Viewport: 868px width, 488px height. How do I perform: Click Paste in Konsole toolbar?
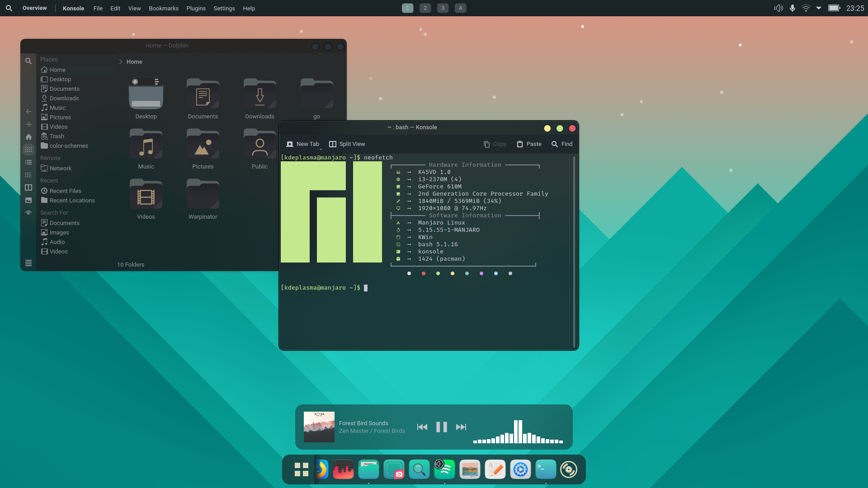[529, 144]
